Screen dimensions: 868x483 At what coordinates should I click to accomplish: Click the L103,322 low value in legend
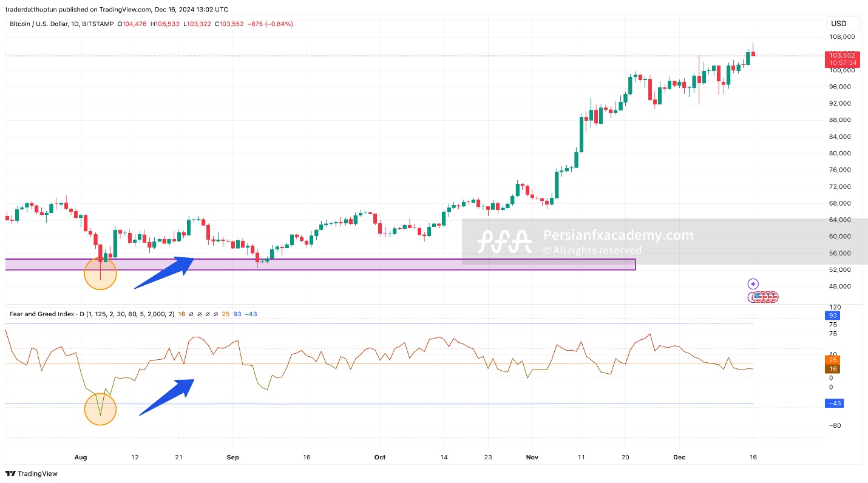[197, 24]
